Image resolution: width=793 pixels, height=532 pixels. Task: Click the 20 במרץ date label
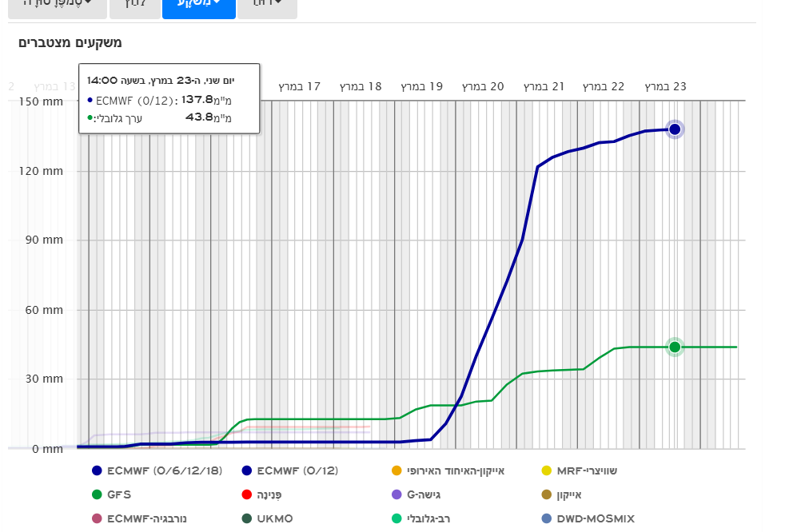483,86
